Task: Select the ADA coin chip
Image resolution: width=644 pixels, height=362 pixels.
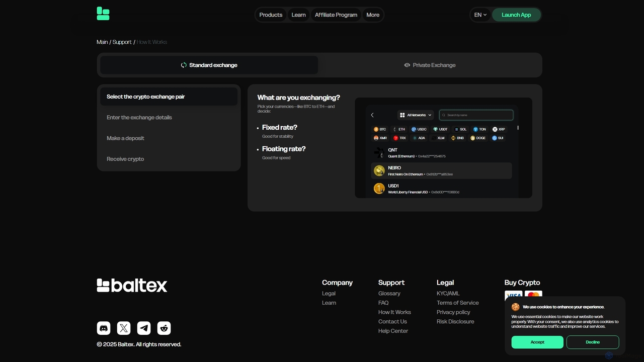Action: 419,138
